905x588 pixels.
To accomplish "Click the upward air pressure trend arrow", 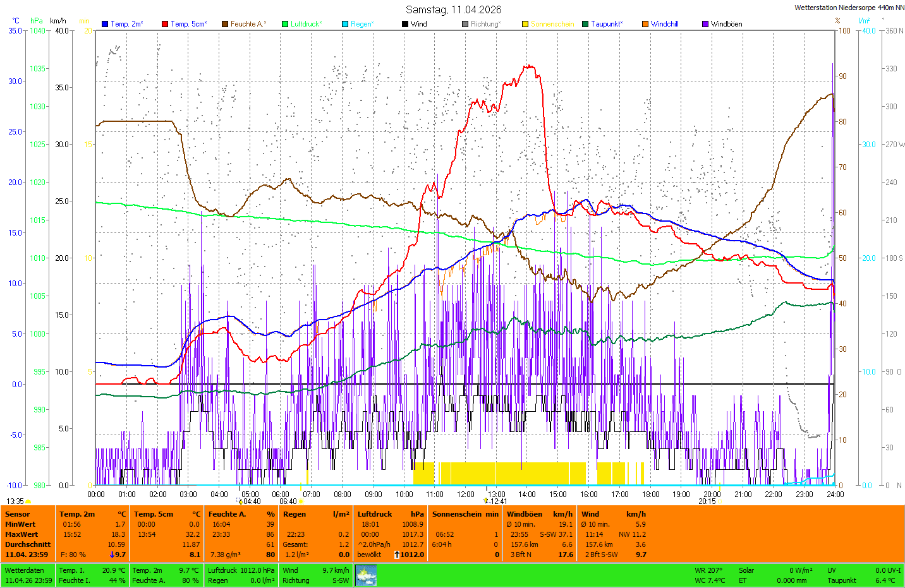I will pyautogui.click(x=397, y=555).
